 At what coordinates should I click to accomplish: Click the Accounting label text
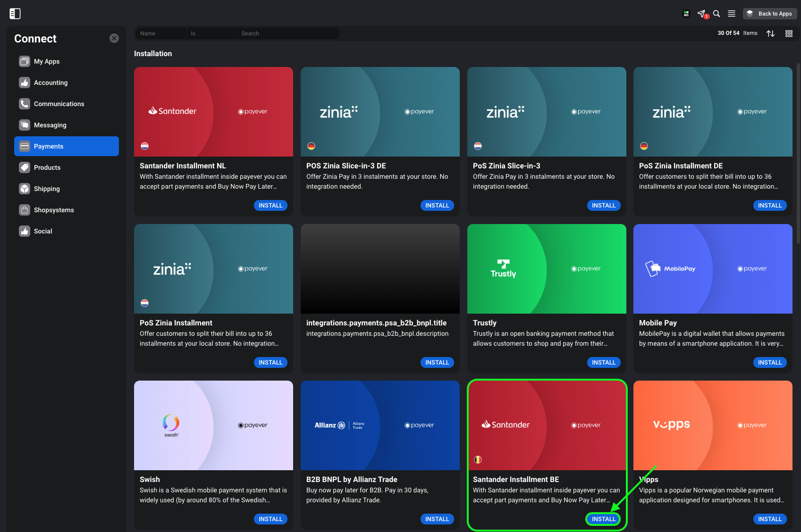coord(51,83)
